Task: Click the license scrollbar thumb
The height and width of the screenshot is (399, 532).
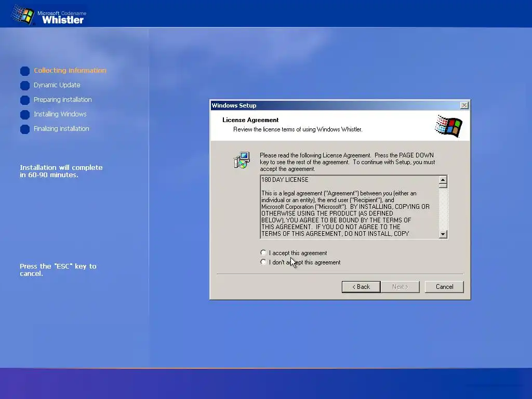Action: (443, 185)
